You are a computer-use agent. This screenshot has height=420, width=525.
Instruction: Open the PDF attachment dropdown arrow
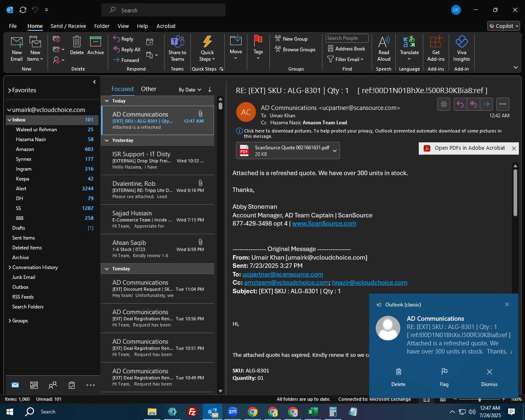335,151
